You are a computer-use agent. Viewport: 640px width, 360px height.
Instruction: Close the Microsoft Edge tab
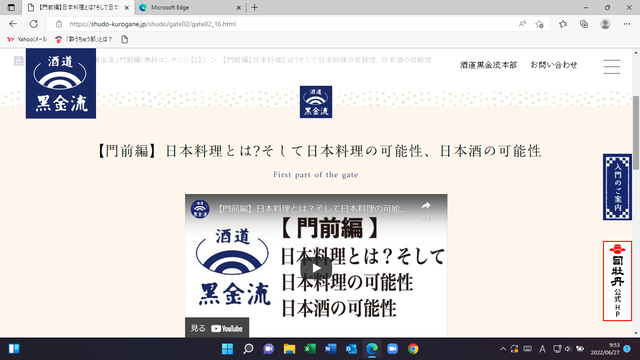click(239, 7)
